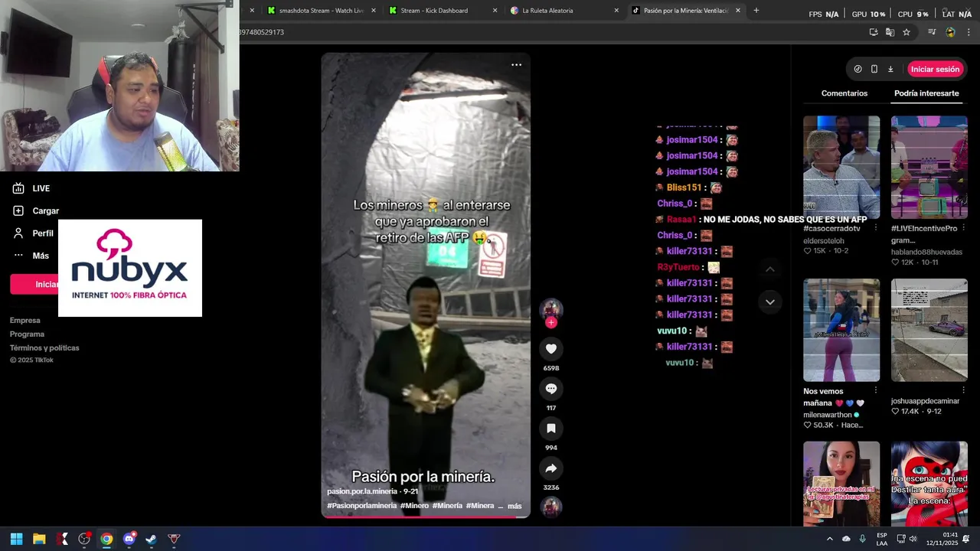Close the smashdota Stream tab

(x=374, y=11)
